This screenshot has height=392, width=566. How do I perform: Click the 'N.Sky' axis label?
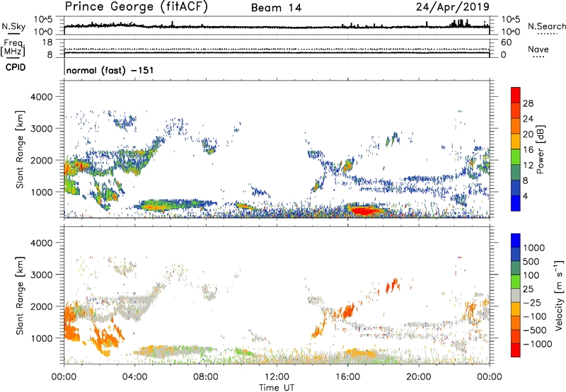click(x=13, y=26)
